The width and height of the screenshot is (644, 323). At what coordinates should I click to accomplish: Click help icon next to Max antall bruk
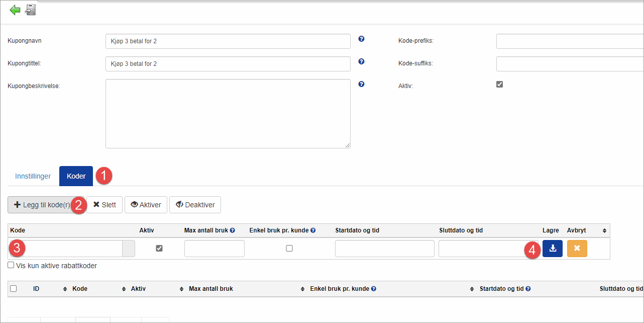[232, 230]
